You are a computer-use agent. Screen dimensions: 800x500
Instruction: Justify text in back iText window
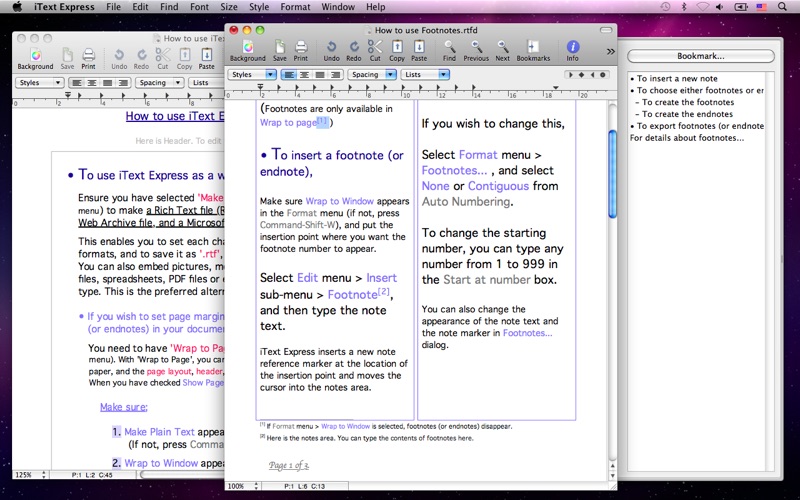coord(108,83)
